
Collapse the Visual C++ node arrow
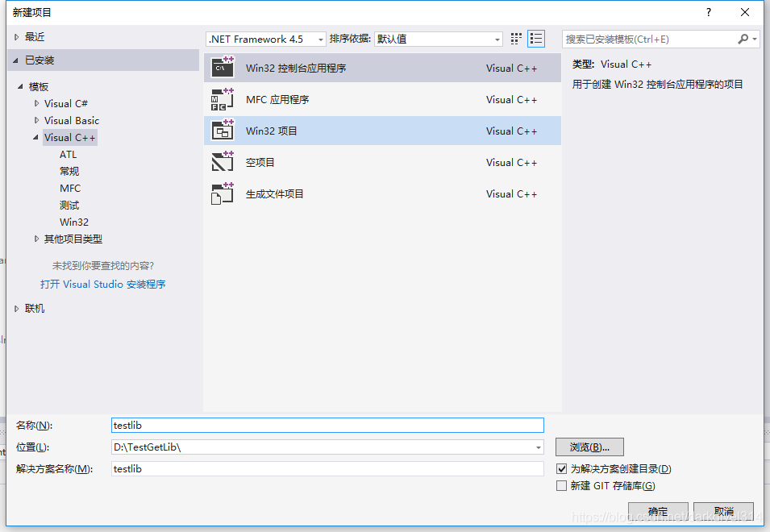[35, 137]
